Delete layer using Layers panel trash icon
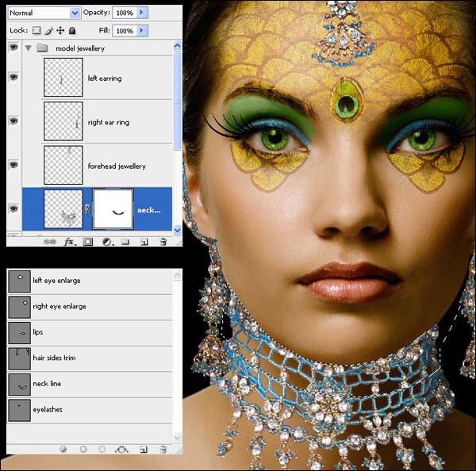Image resolution: width=476 pixels, height=471 pixels. (x=162, y=241)
